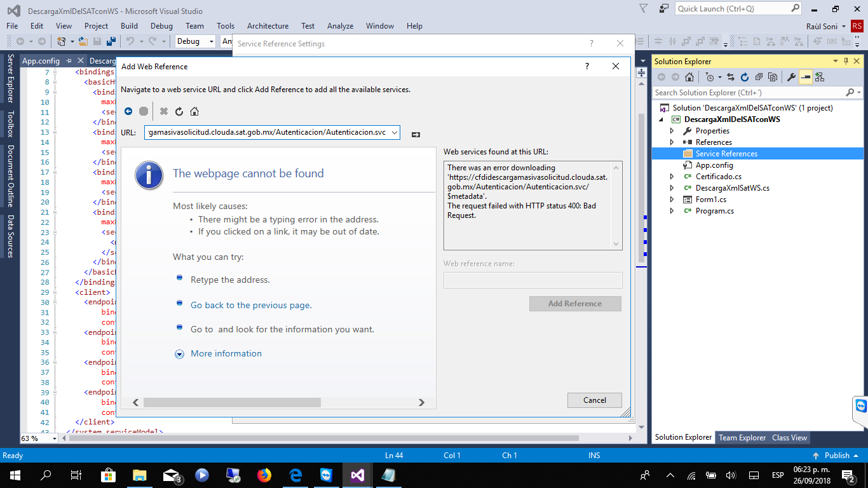Expand the Certificado.cs node

click(672, 177)
